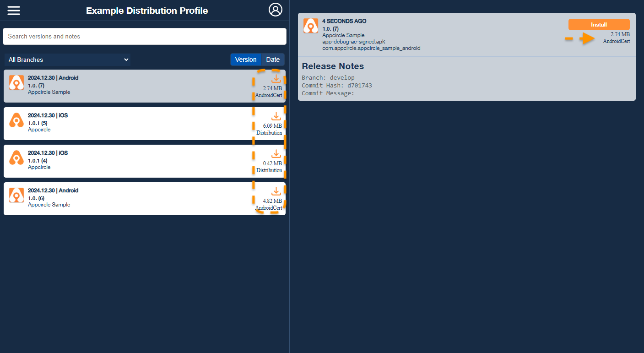Click app logo in release details panel
This screenshot has width=644, height=353.
coord(311,26)
